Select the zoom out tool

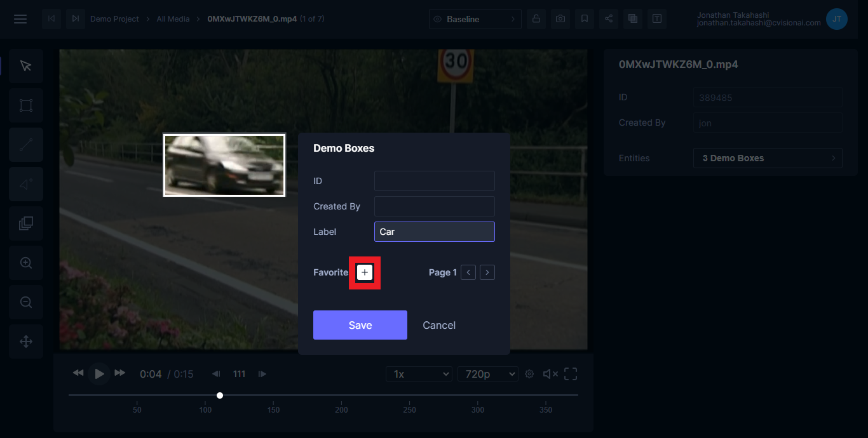[26, 302]
